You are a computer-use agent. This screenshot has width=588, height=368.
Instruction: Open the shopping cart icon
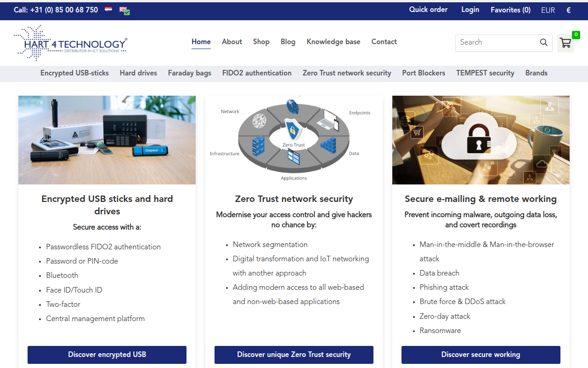565,43
